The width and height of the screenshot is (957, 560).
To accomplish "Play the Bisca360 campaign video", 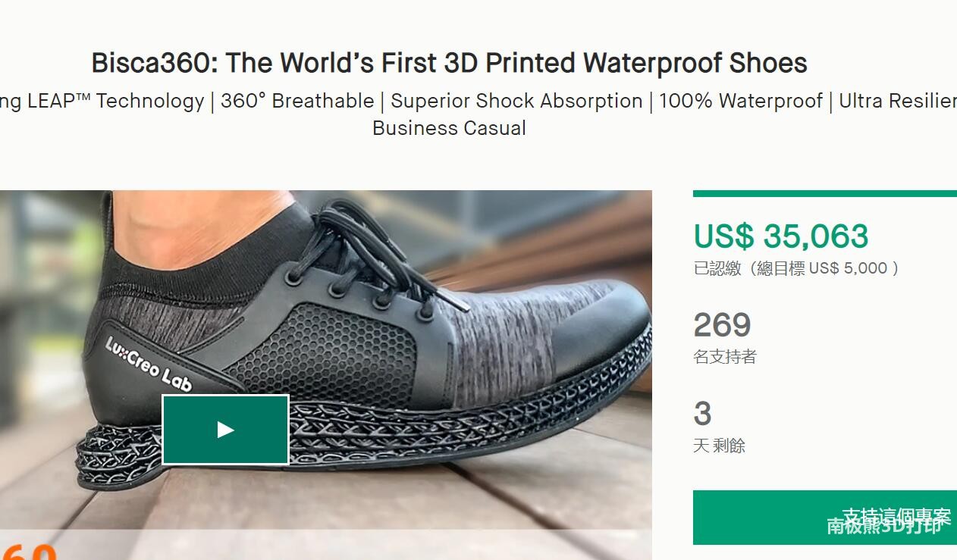I will pyautogui.click(x=225, y=430).
